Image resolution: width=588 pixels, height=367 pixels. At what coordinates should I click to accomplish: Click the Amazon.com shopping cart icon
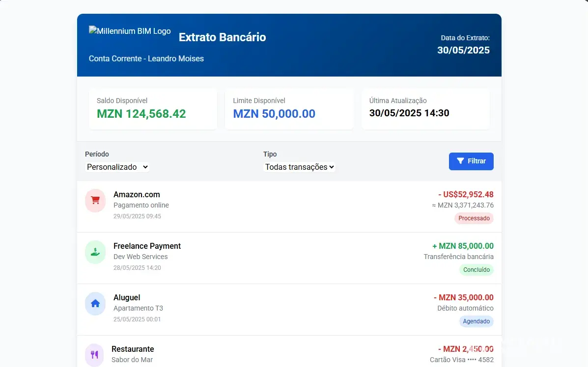click(95, 200)
